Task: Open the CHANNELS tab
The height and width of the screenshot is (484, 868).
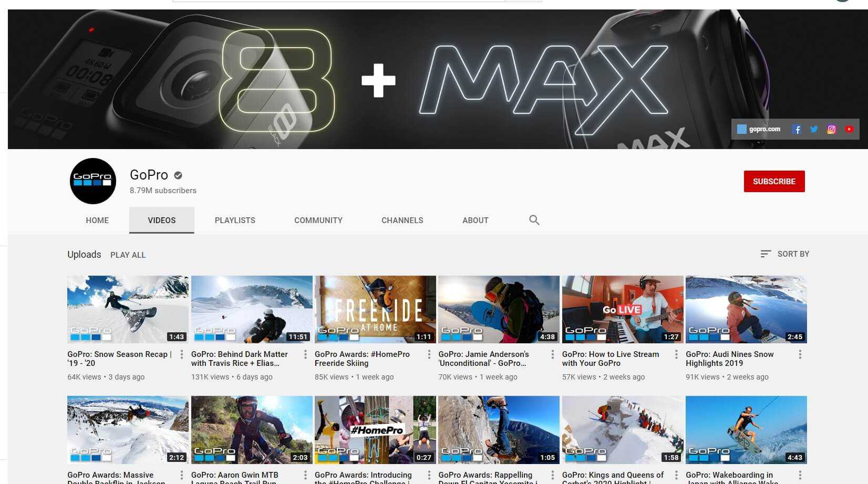Action: [x=402, y=220]
